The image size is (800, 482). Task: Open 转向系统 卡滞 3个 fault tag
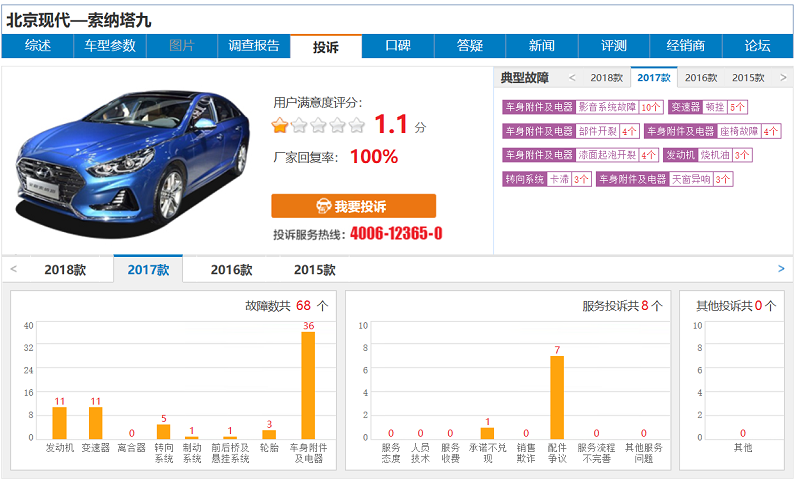click(546, 179)
